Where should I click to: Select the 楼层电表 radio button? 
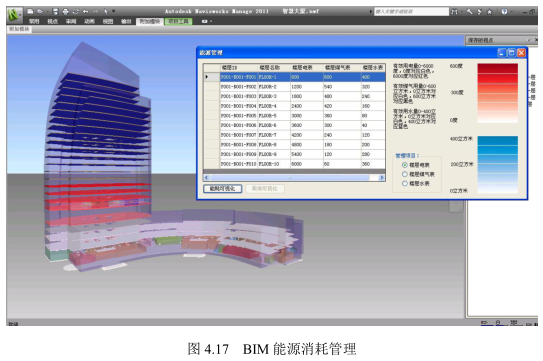pos(404,165)
